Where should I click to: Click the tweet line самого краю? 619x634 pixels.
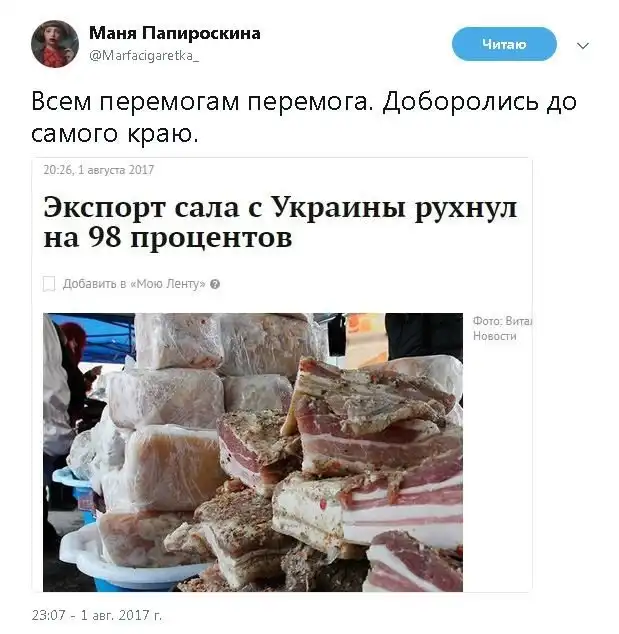(x=115, y=133)
